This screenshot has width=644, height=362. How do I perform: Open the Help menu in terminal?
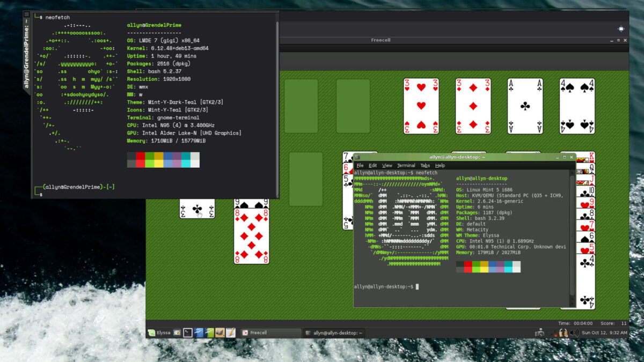tap(440, 166)
